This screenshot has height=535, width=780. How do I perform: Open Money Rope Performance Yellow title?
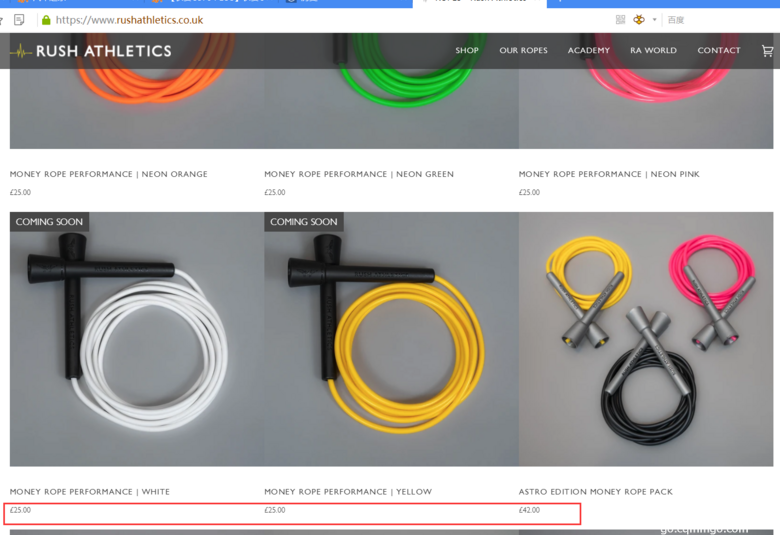348,492
